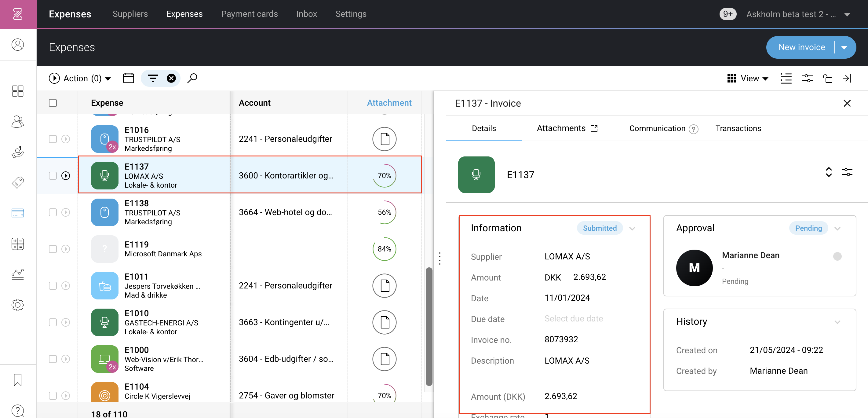This screenshot has width=868, height=418.
Task: Click the 9+ notifications badge
Action: (728, 14)
